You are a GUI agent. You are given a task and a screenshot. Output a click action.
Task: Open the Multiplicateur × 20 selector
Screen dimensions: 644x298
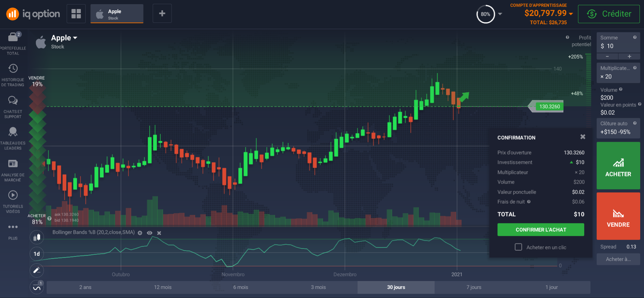pos(618,73)
